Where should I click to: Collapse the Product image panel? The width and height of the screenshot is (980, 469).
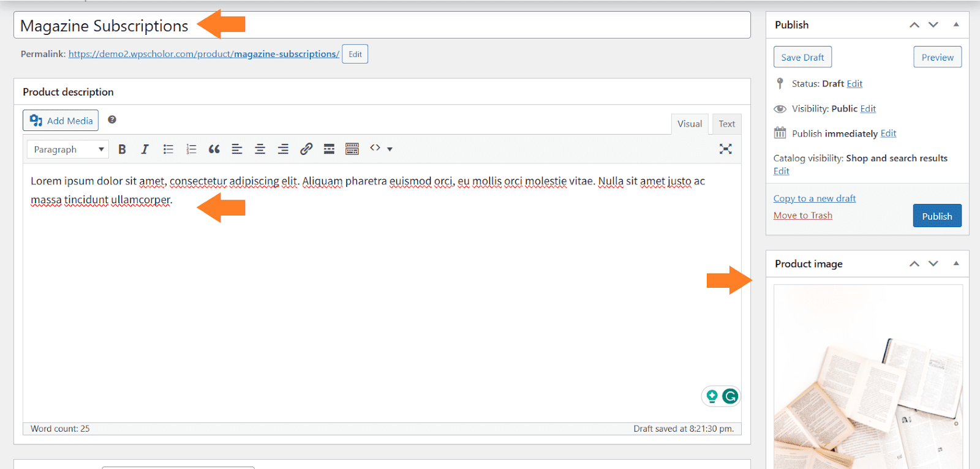tap(956, 263)
